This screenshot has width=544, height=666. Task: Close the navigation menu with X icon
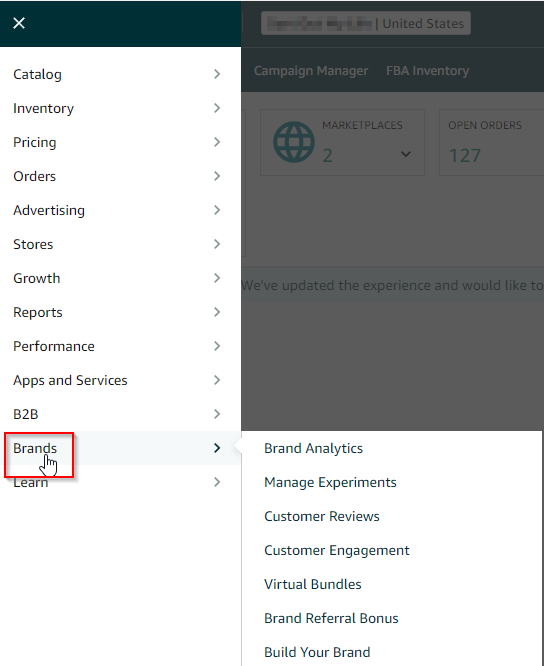19,23
